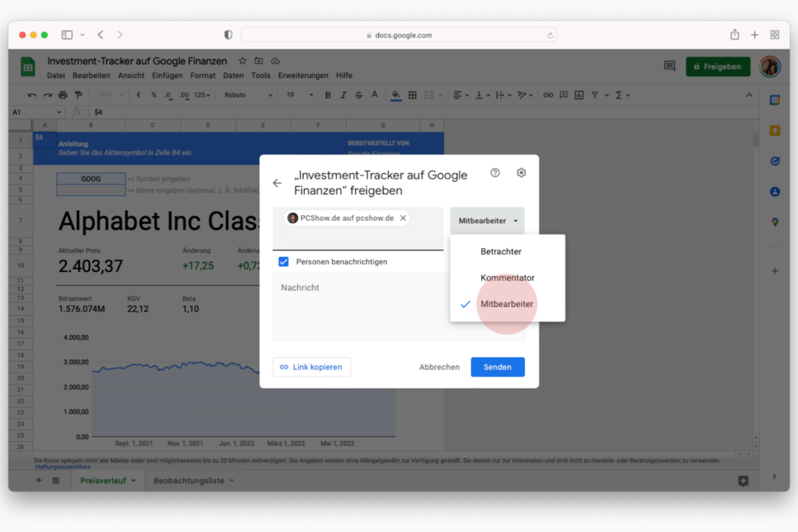Click the redo icon in toolbar
Screen dimensions: 798x532
tap(47, 95)
